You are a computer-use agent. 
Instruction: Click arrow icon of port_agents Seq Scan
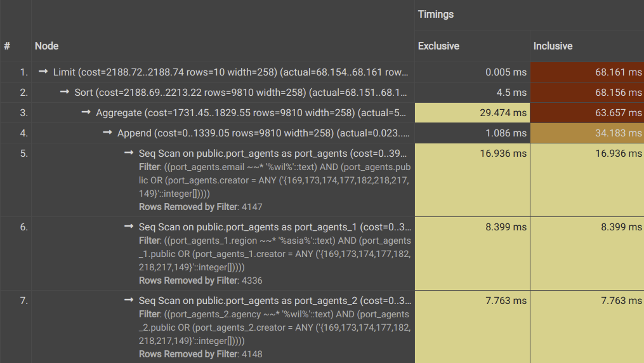129,153
